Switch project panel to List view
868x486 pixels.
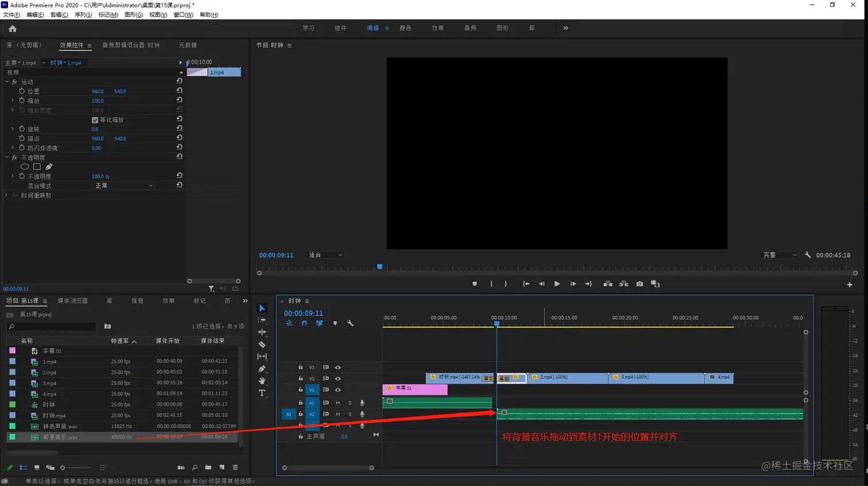point(24,468)
